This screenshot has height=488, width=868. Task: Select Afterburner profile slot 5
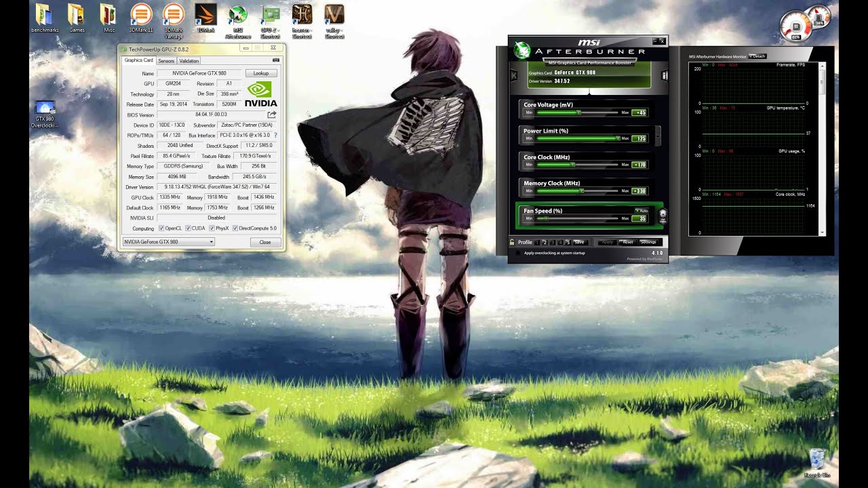[x=568, y=242]
